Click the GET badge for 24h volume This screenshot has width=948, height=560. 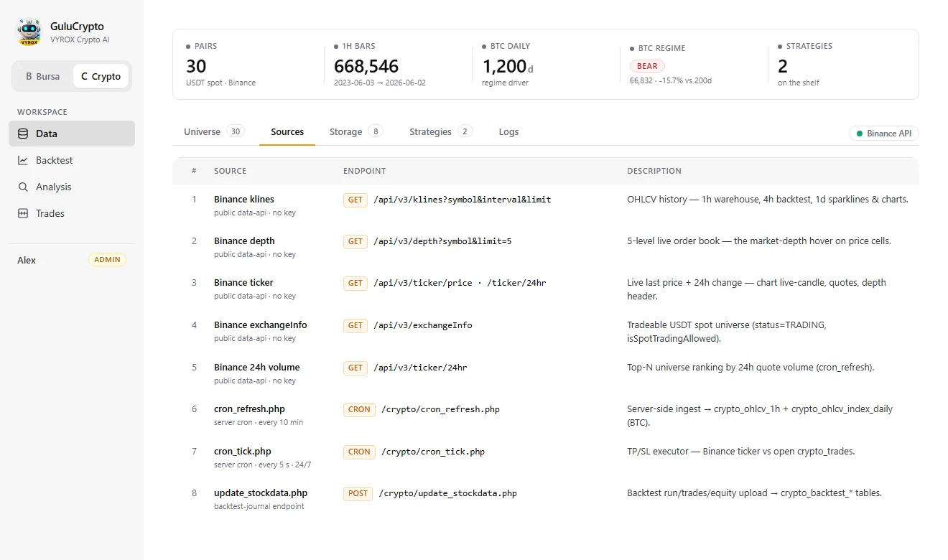(355, 368)
